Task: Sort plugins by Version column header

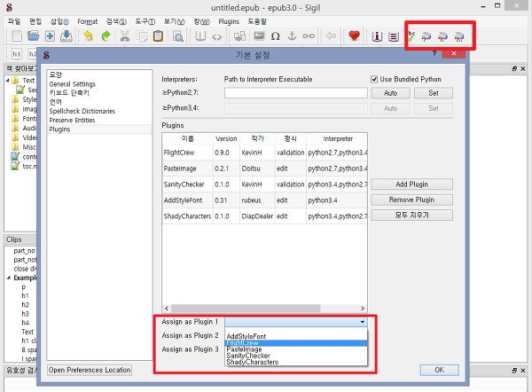Action: click(x=226, y=139)
